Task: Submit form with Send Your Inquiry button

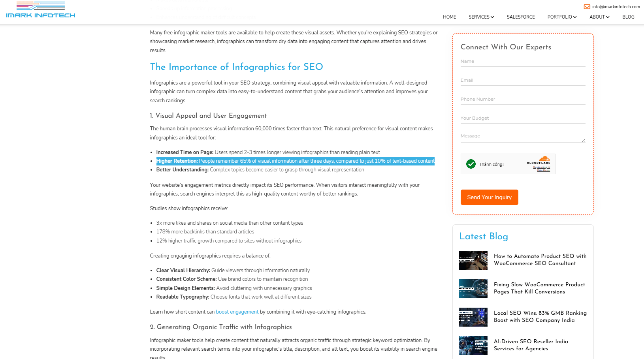Action: pos(489,197)
